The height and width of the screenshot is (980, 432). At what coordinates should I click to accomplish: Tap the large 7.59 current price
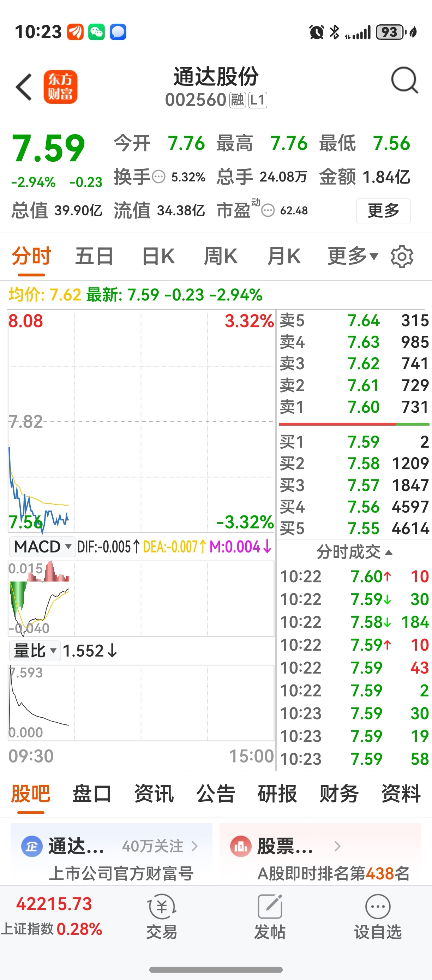(x=48, y=148)
